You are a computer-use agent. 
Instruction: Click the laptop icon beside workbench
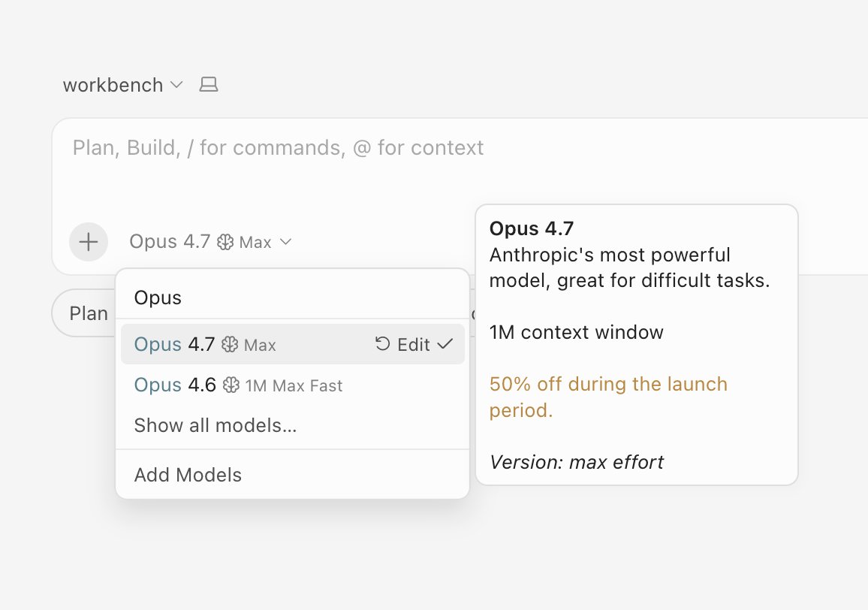[x=209, y=85]
